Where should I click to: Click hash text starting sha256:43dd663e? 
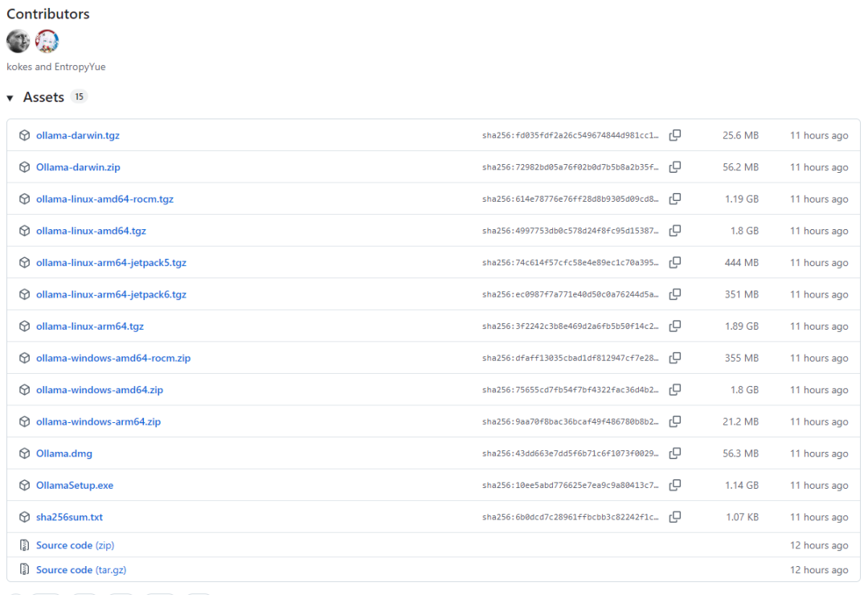[570, 453]
